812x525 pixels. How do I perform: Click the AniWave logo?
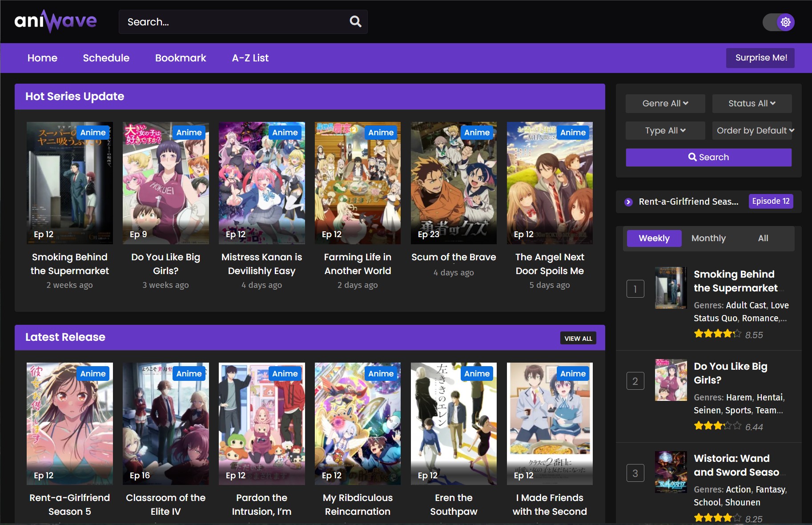click(56, 21)
